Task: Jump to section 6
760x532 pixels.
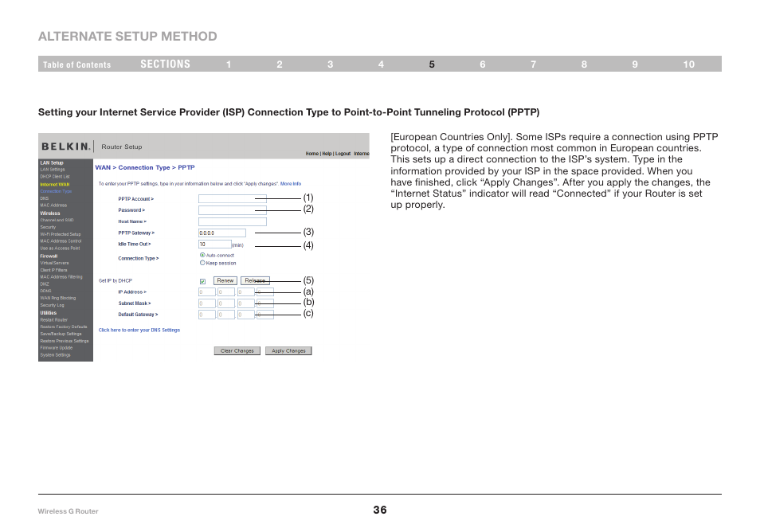Action: pos(483,65)
